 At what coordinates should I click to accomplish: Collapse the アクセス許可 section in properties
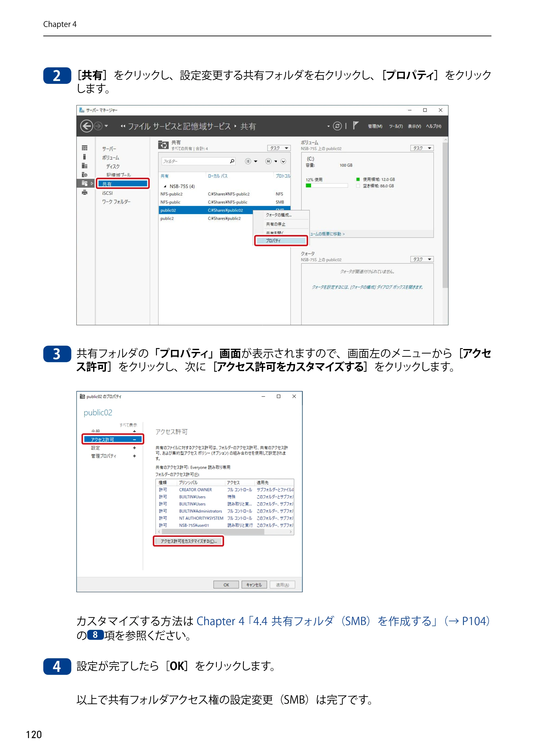pyautogui.click(x=134, y=440)
